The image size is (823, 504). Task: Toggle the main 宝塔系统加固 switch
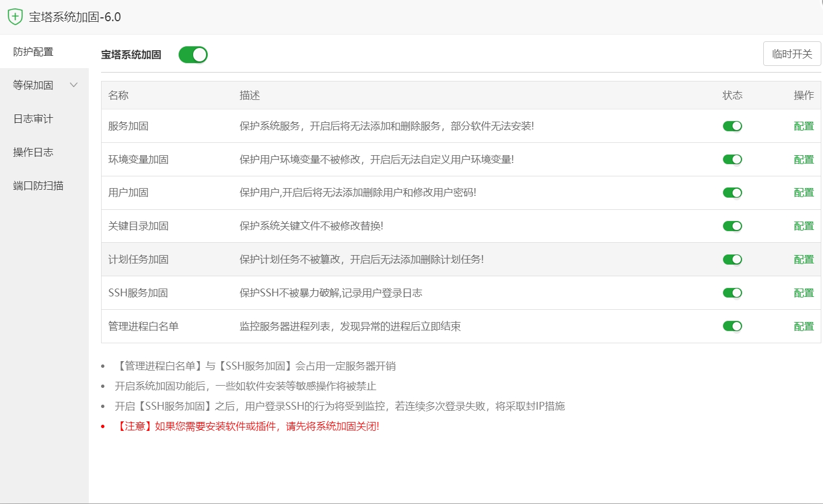point(193,55)
